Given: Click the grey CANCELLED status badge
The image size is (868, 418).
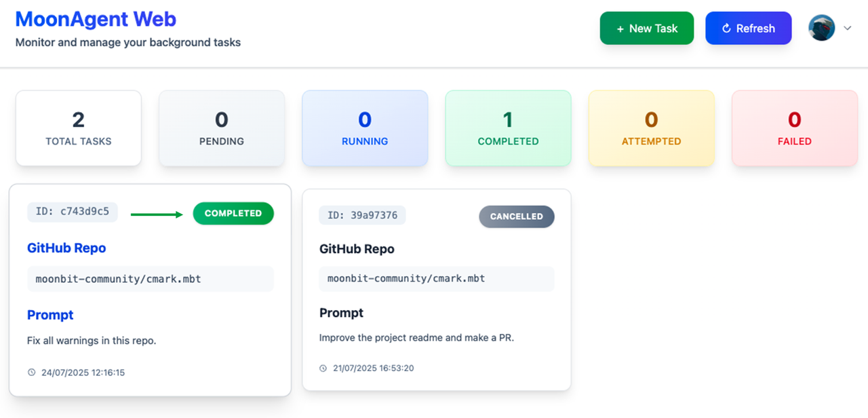Looking at the screenshot, I should click(x=517, y=216).
